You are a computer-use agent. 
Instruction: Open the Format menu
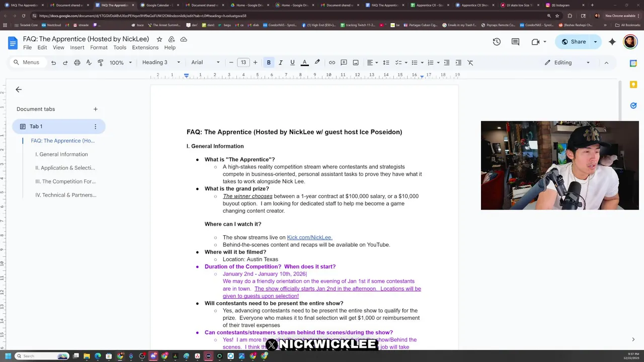pos(99,48)
